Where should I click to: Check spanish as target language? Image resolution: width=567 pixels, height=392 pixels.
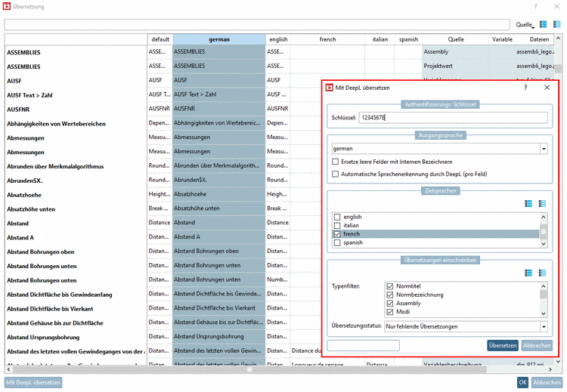coord(337,242)
